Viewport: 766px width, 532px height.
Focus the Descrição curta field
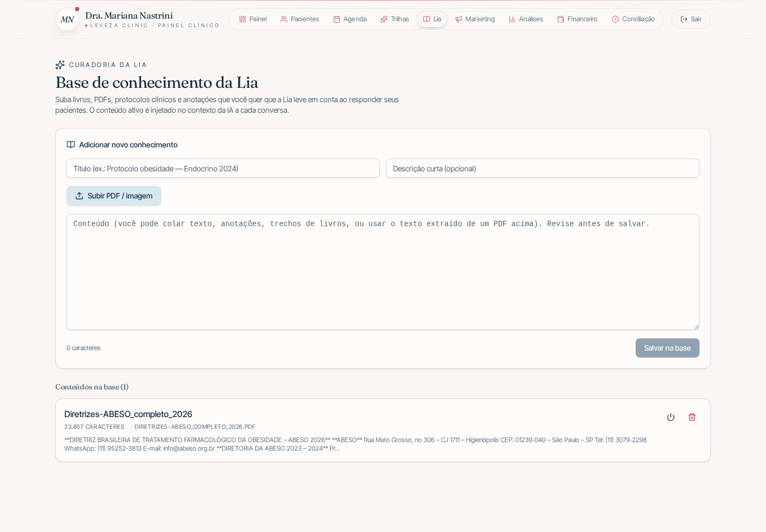tap(543, 168)
